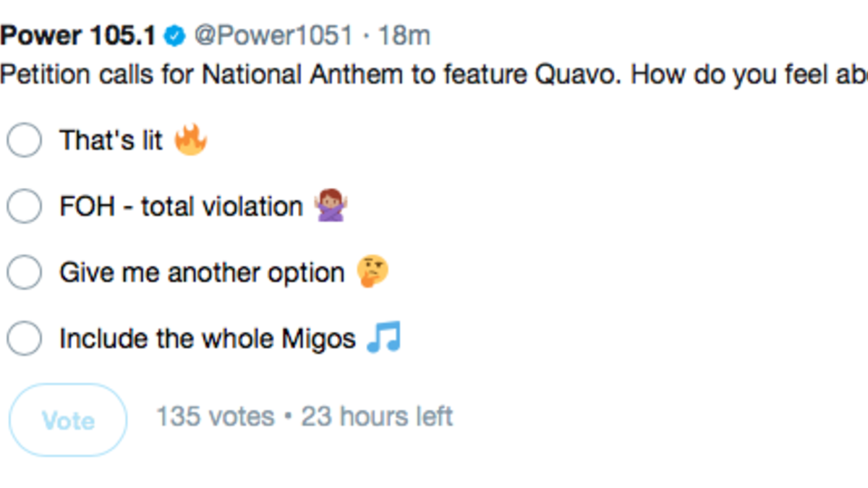The image size is (868, 488).
Task: Open the Power 105.1 profile name
Action: (x=78, y=35)
